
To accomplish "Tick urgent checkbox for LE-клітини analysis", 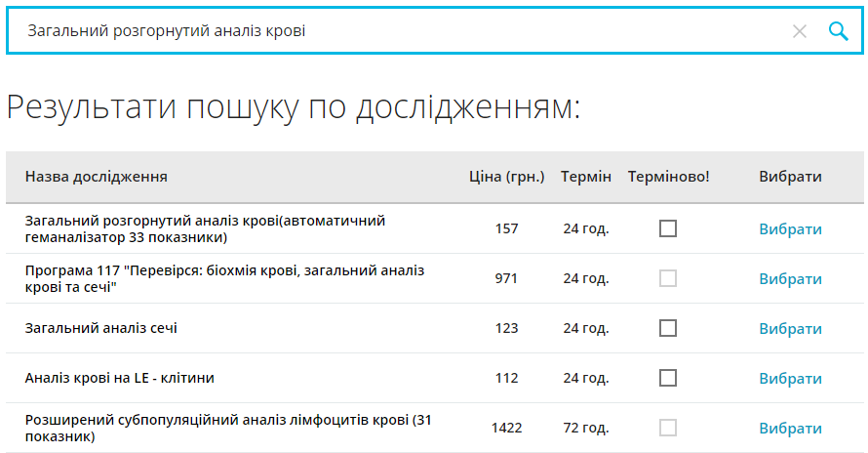I will (x=668, y=378).
